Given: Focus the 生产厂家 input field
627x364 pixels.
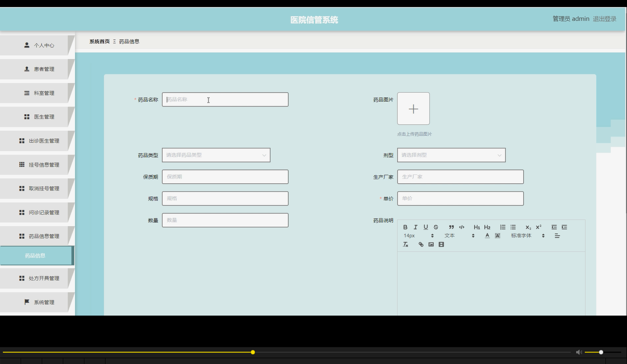Looking at the screenshot, I should 460,177.
